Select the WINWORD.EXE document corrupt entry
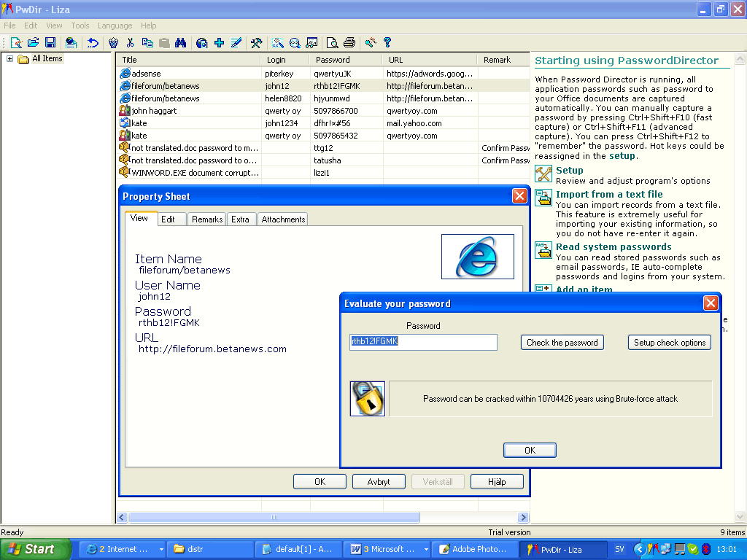Screen dimensions: 747x560 323,172
